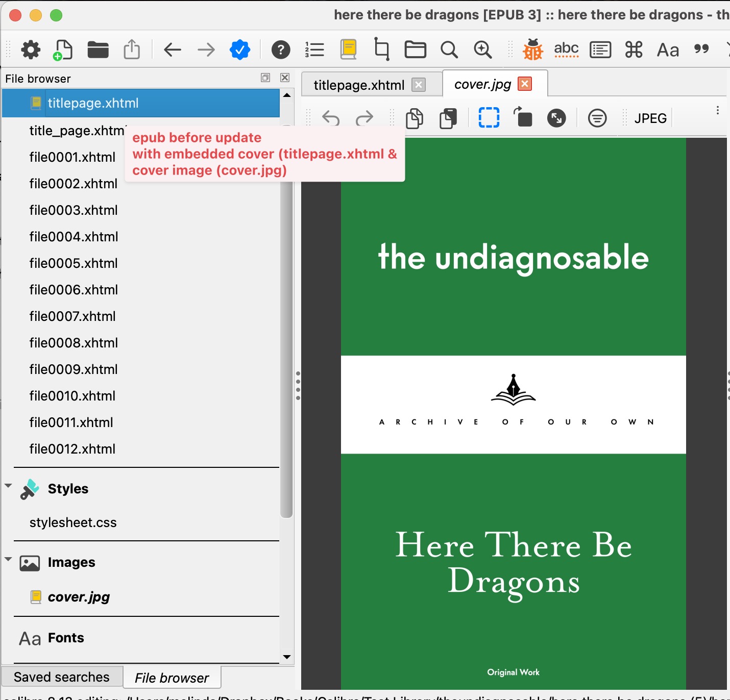This screenshot has height=700, width=730.
Task: Click the trim image crop icon
Action: (x=381, y=49)
